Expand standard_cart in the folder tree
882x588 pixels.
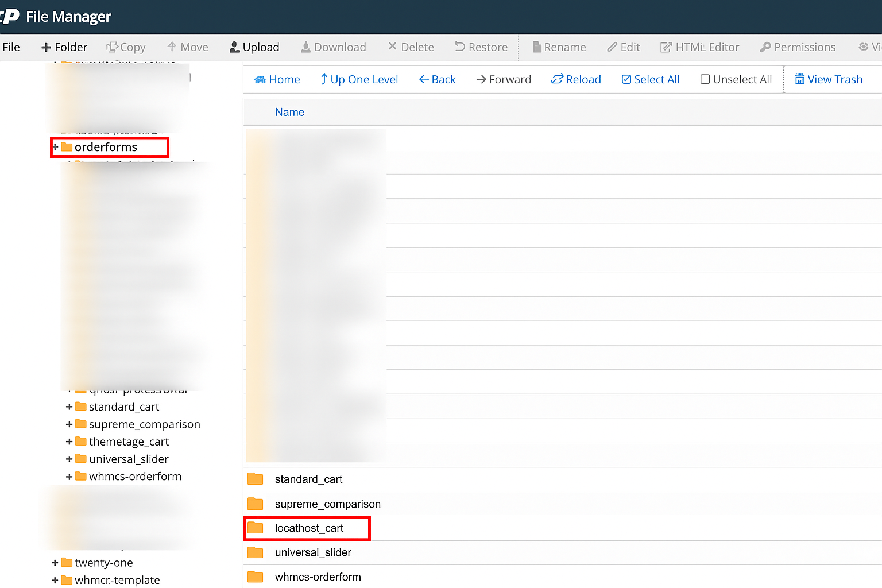click(69, 407)
